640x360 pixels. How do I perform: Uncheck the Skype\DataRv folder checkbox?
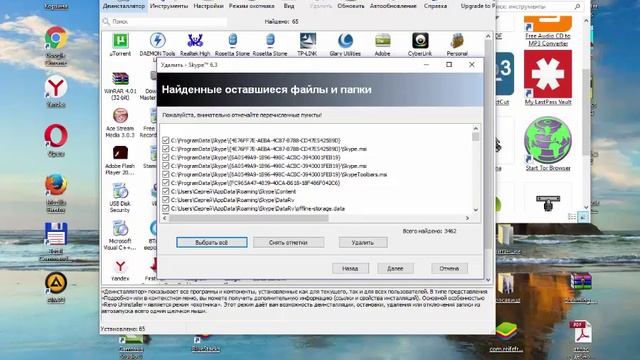165,200
